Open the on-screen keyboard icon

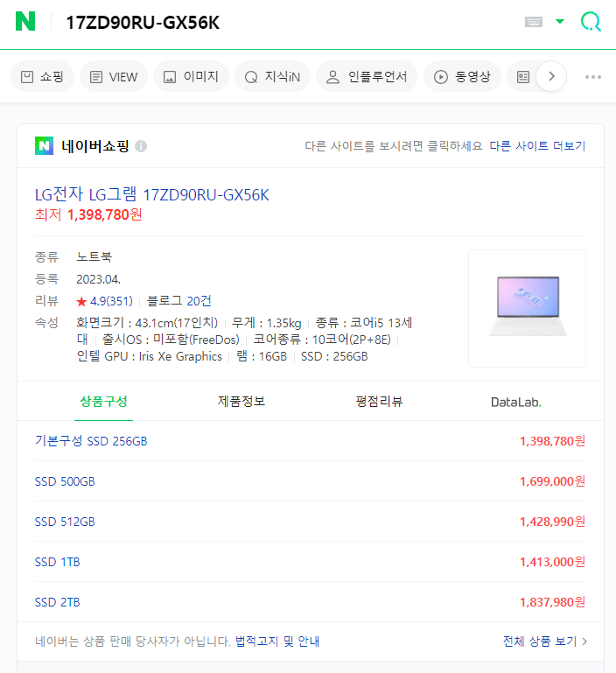[x=534, y=22]
